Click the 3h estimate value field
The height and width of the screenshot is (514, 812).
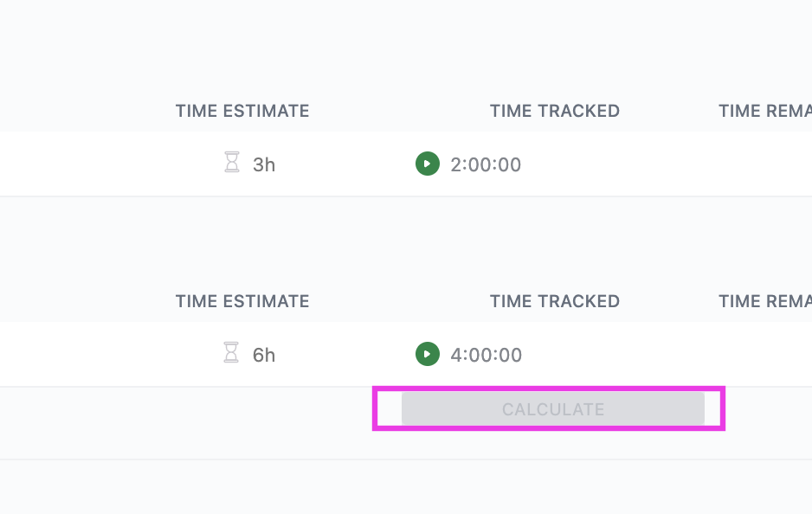point(262,164)
